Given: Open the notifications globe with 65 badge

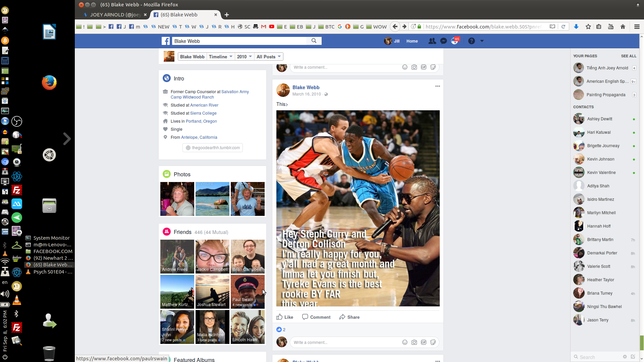Looking at the screenshot, I should point(455,41).
